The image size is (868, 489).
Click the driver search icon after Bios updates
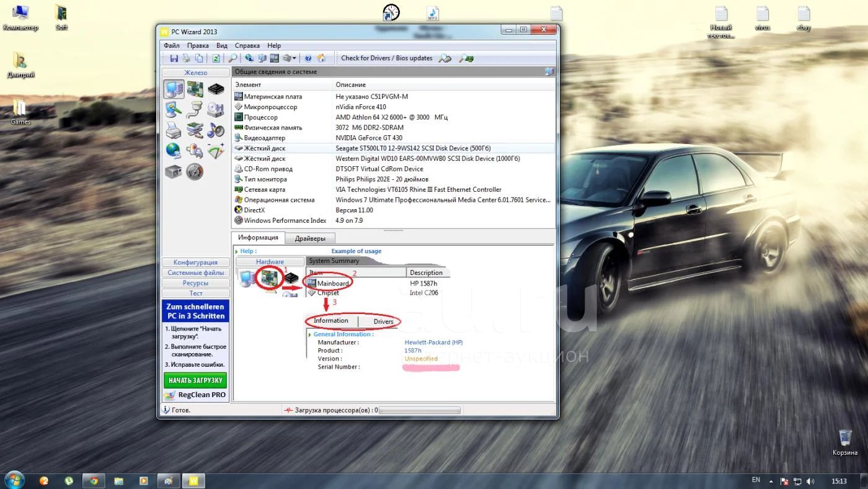(445, 58)
